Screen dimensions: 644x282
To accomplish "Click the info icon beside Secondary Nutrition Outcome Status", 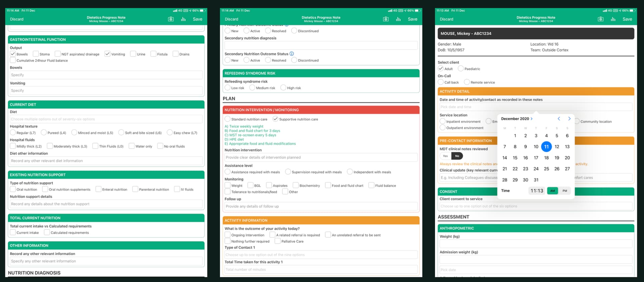I will (291, 54).
